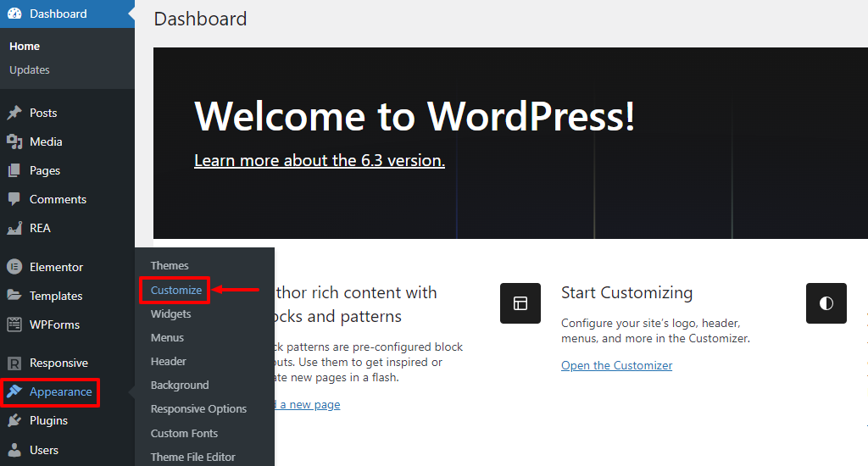Click the WPForms icon
Viewport: 868px width, 466px height.
tap(14, 325)
